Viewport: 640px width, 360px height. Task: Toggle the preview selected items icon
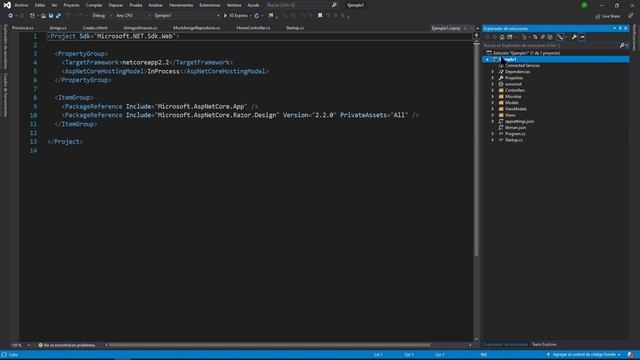(582, 37)
